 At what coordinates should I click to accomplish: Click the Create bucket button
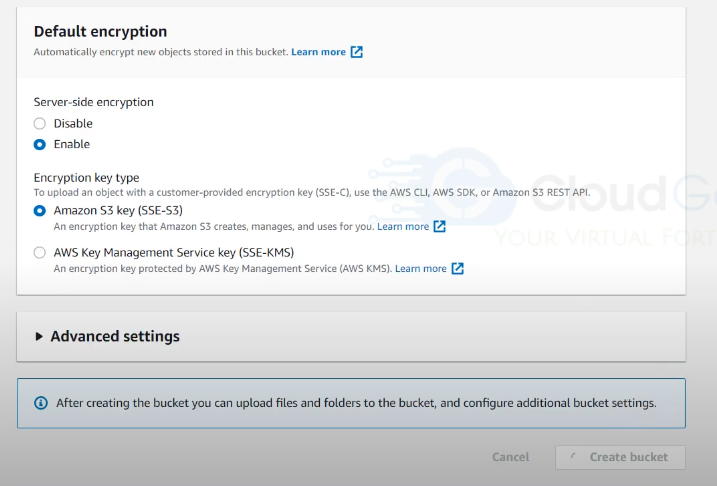click(620, 457)
